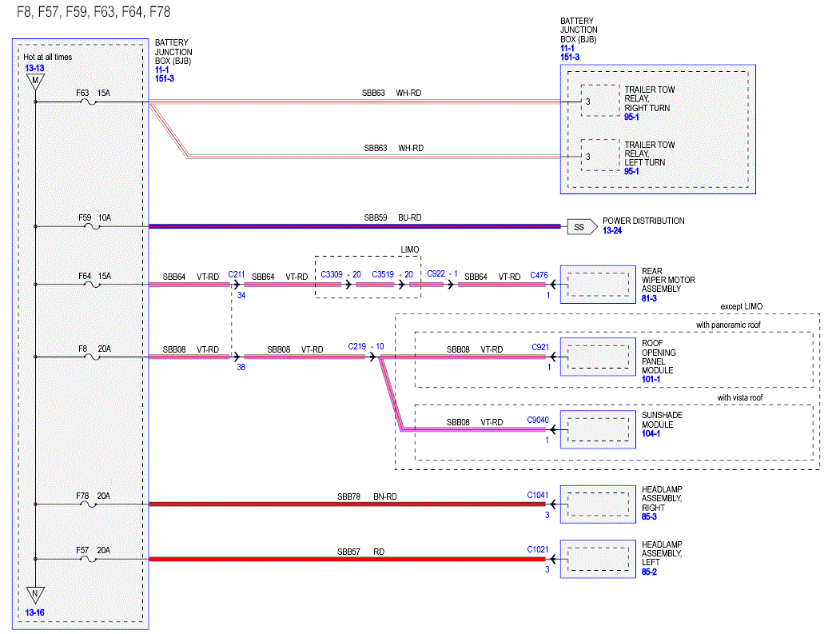
Task: Click the Trailer Tow Relay, Right Turn box
Action: point(600,101)
